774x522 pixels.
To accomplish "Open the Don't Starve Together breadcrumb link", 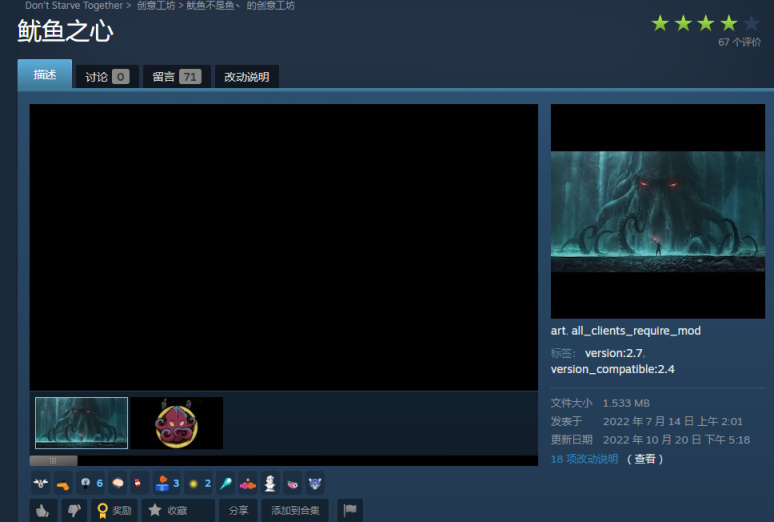I will (74, 5).
